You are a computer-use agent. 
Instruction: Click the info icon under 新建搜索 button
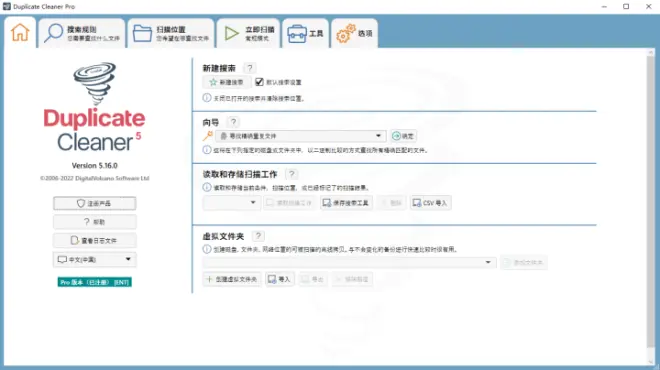pos(207,98)
